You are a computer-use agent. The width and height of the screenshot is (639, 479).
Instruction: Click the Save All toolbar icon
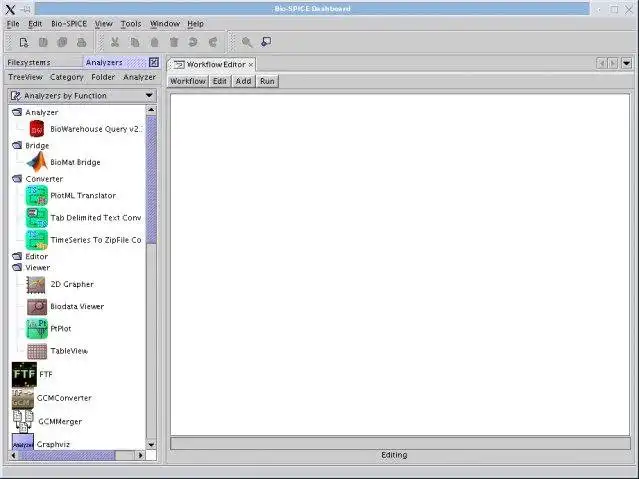tap(62, 42)
